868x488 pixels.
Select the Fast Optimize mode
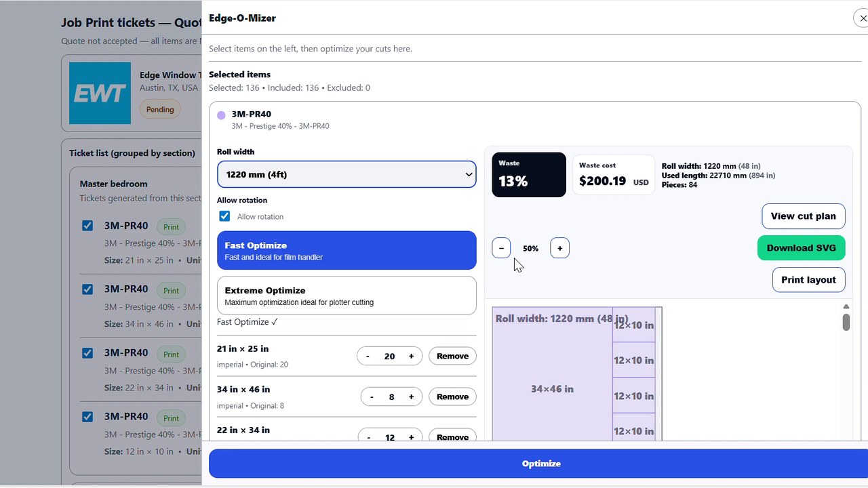(347, 250)
